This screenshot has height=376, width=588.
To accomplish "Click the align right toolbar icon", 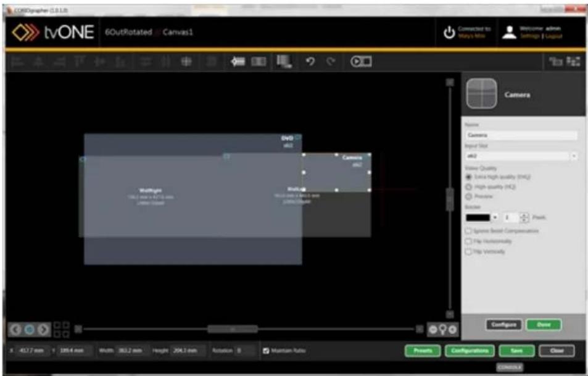I will pos(59,62).
